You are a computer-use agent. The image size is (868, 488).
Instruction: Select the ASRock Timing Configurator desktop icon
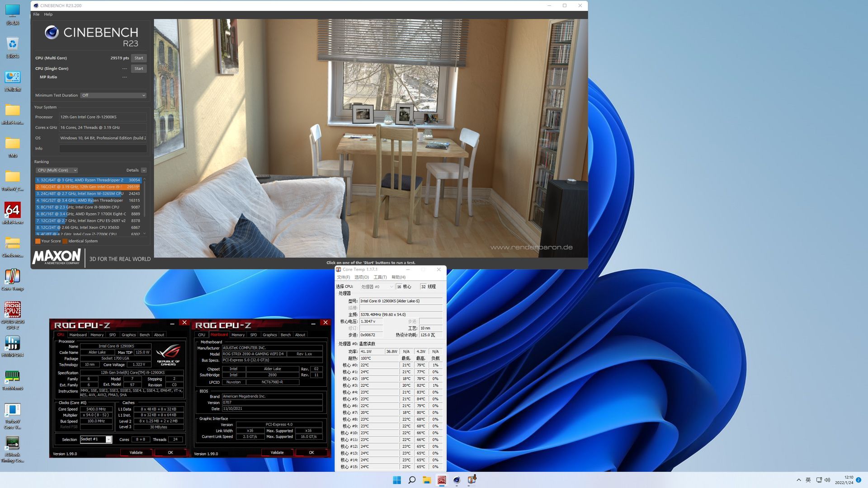pos(12,449)
